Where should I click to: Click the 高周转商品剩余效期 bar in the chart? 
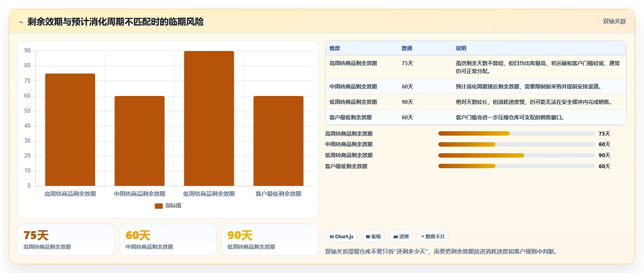click(x=70, y=130)
